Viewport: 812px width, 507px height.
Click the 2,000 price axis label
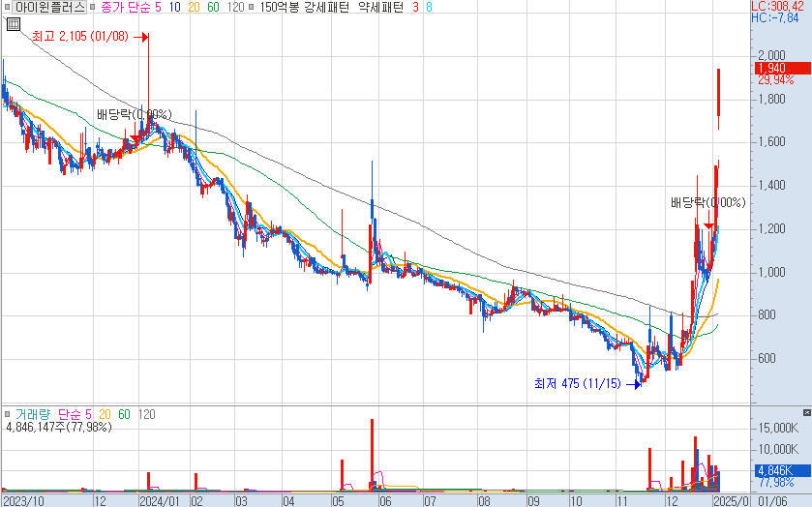click(x=771, y=55)
